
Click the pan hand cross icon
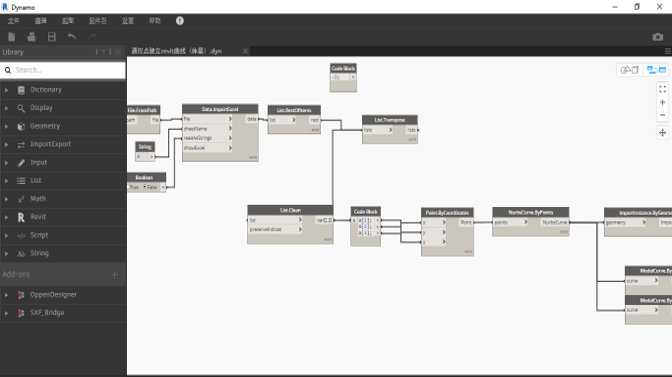662,133
